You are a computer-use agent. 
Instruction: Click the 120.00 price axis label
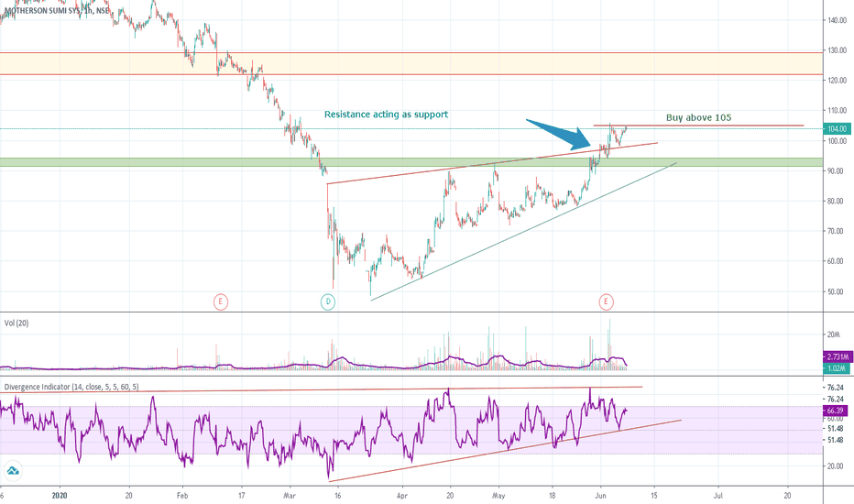click(x=838, y=81)
